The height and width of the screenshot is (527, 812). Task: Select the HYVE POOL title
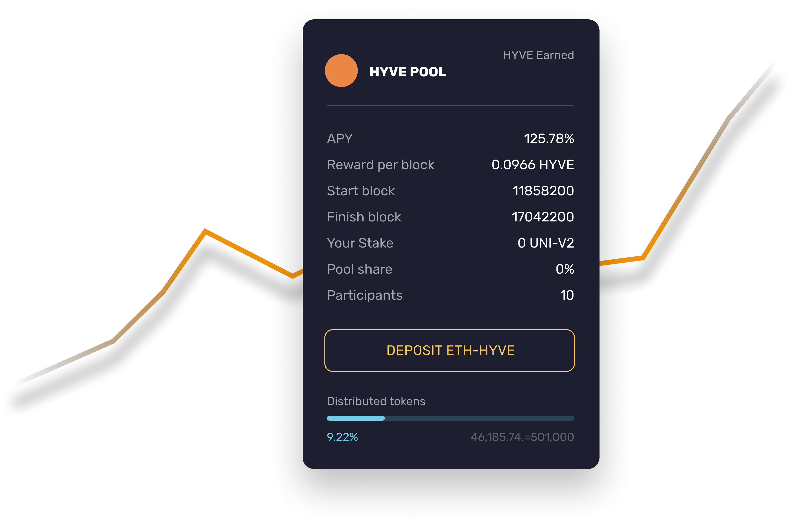click(408, 72)
